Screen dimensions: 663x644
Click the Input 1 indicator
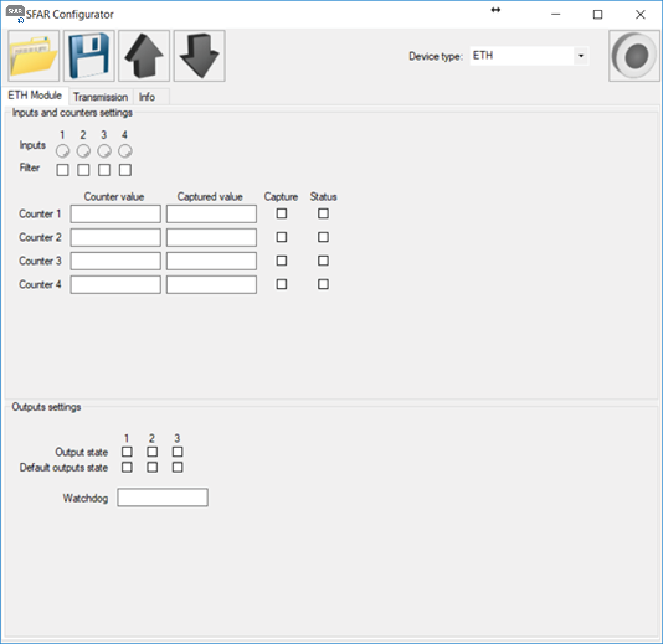tap(63, 151)
